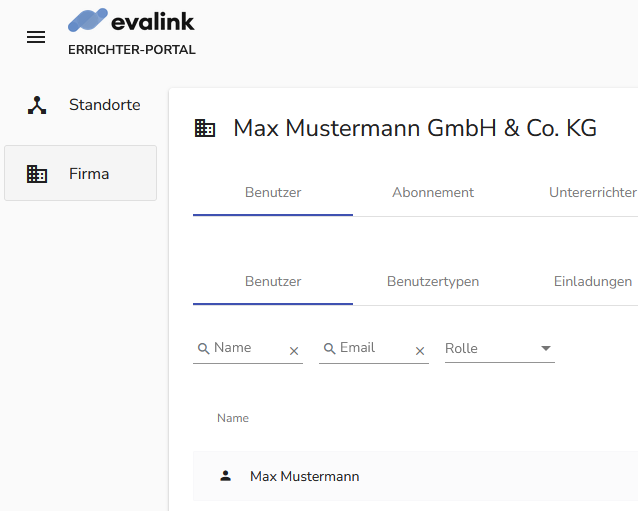Viewport: 638px width, 511px height.
Task: Click the magnifier icon in Name filter
Action: pos(203,348)
